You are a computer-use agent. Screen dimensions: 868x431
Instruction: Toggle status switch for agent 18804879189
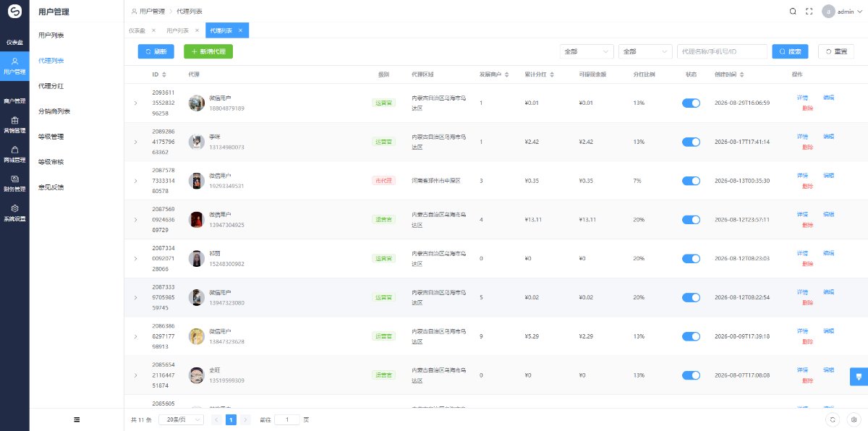[x=691, y=103]
